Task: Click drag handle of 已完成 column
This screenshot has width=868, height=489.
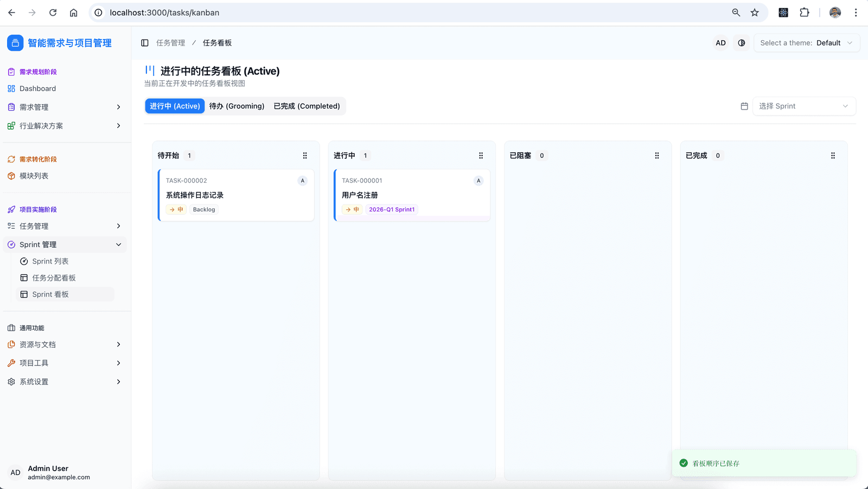Action: click(833, 156)
